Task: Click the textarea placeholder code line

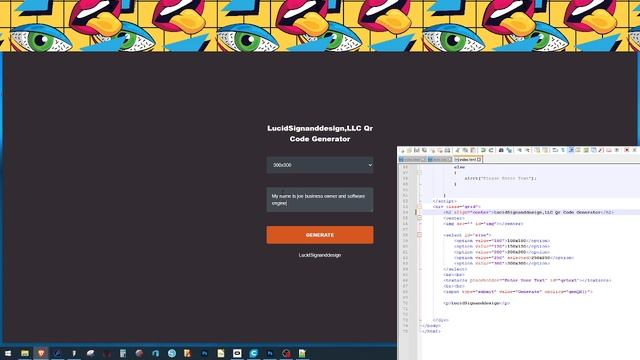Action: [x=527, y=280]
